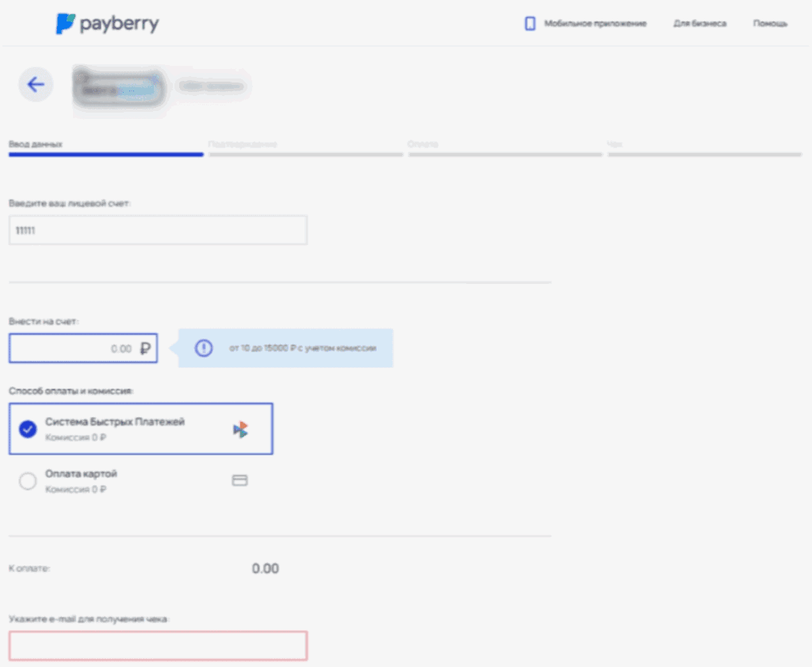Image resolution: width=812 pixels, height=667 pixels.
Task: Click the e-mail input for receipt
Action: click(157, 645)
